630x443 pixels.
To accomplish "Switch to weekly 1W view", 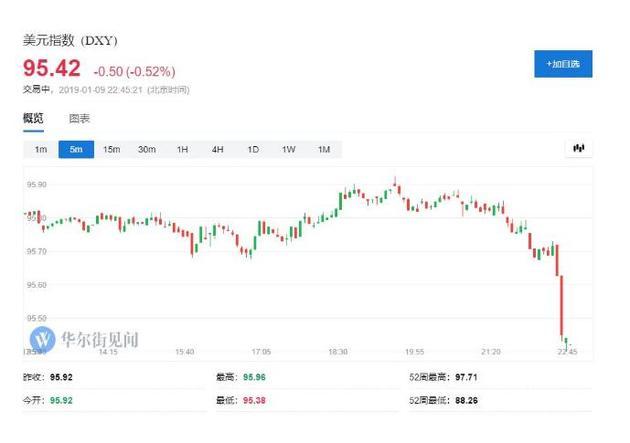I will coord(288,149).
